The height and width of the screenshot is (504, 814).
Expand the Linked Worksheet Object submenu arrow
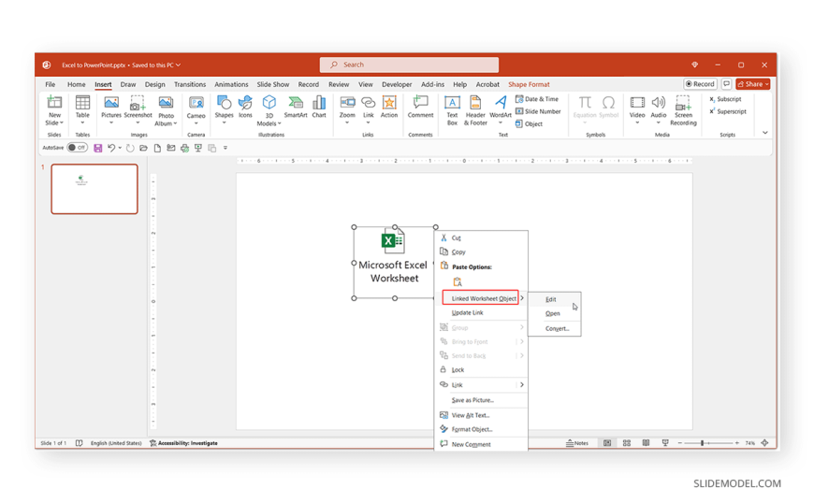pos(522,298)
